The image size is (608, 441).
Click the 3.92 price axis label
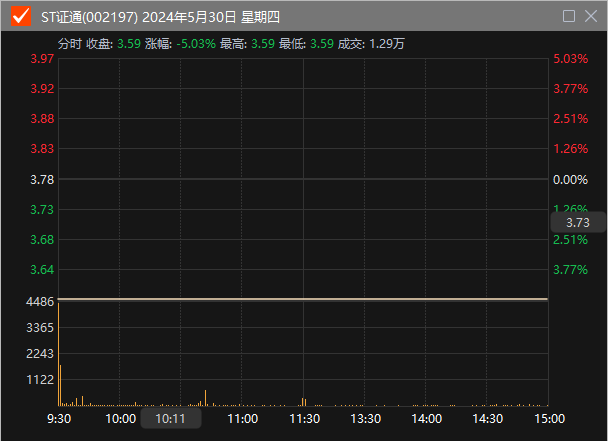click(42, 89)
